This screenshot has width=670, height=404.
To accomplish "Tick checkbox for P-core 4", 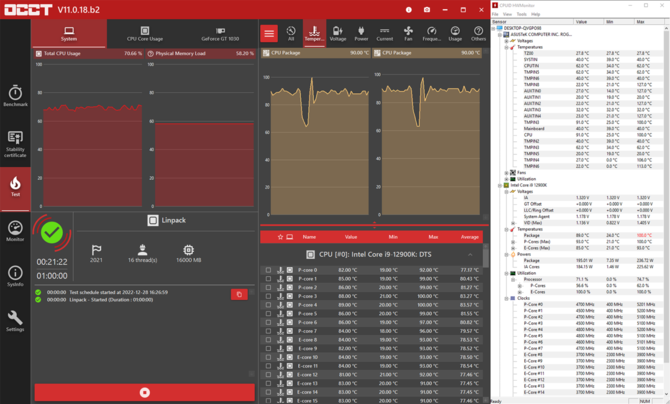I will 268,305.
